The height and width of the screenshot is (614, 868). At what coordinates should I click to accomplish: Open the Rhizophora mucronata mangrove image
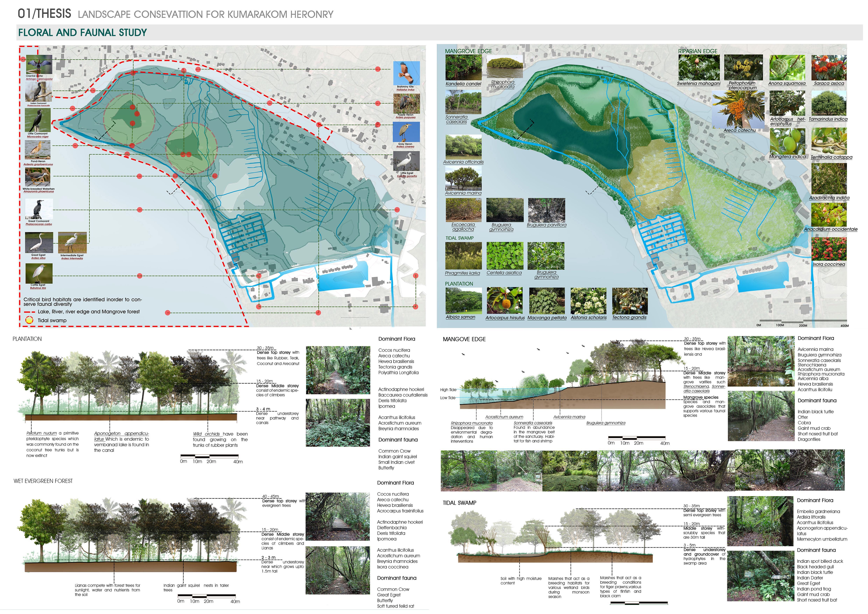[505, 66]
